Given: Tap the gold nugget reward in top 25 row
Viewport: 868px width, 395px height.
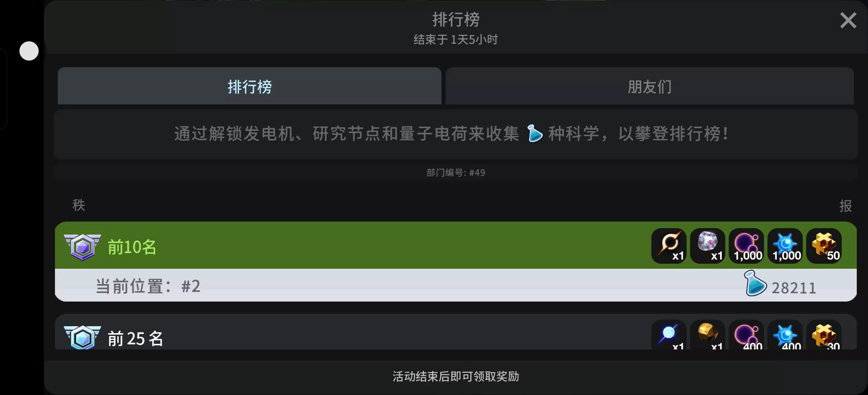Looking at the screenshot, I should [708, 335].
